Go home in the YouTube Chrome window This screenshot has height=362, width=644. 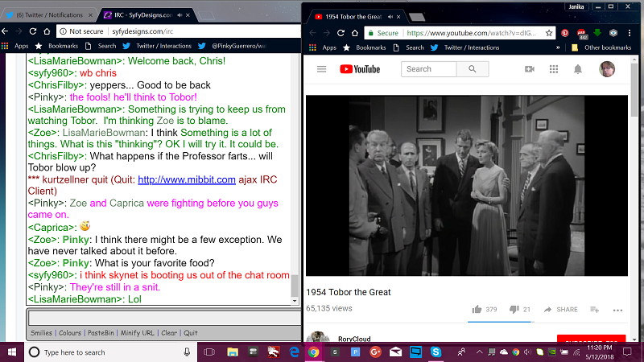pos(355,33)
